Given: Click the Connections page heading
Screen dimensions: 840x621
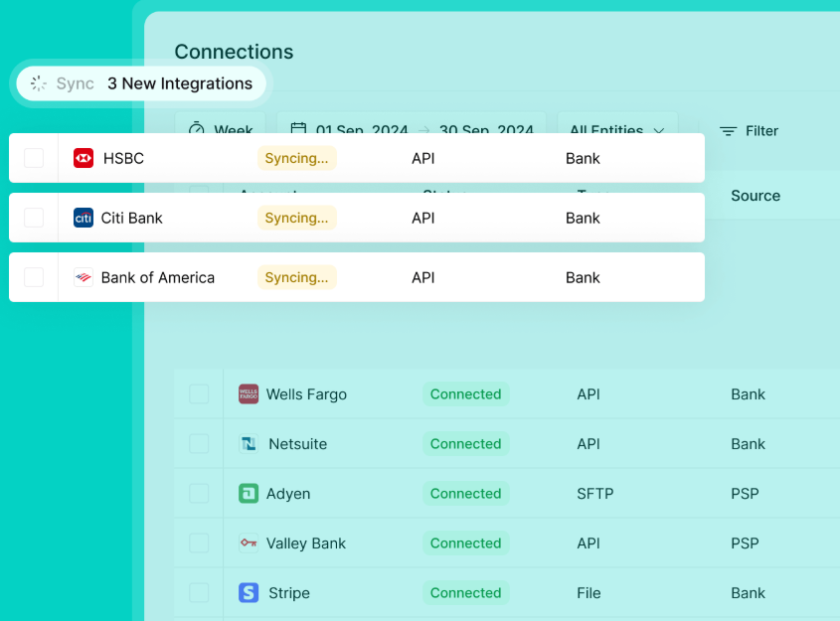Looking at the screenshot, I should pyautogui.click(x=235, y=52).
